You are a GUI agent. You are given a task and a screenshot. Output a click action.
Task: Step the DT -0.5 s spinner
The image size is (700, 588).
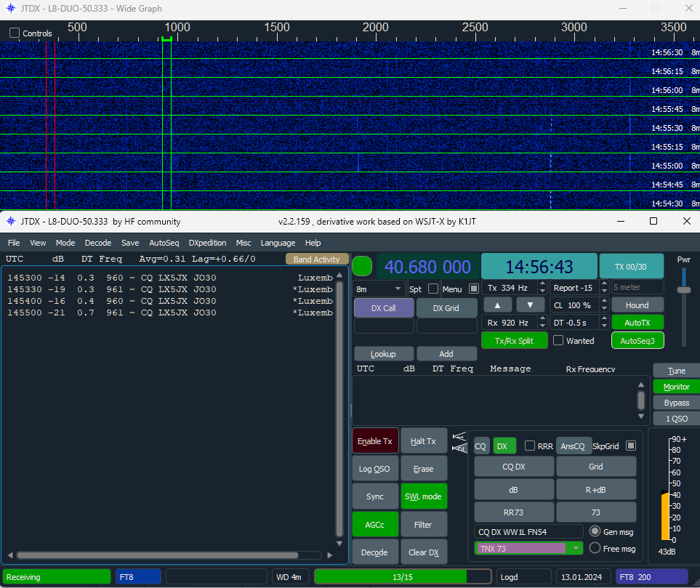[x=604, y=323]
